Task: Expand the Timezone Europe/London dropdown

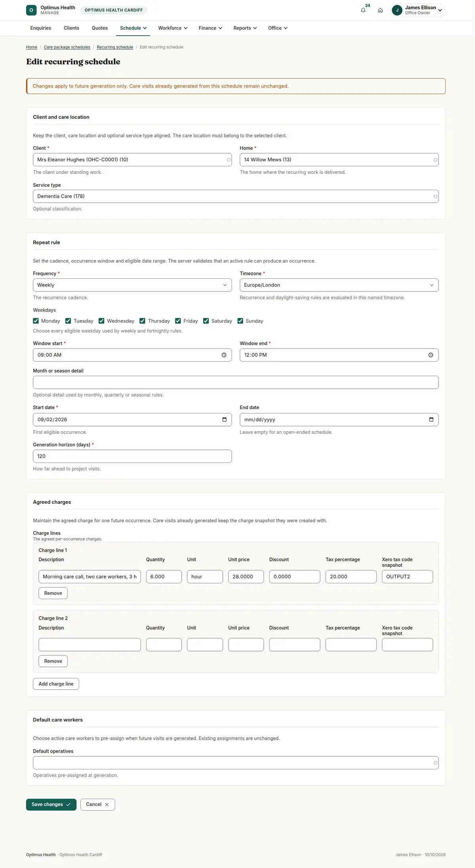Action: point(339,285)
